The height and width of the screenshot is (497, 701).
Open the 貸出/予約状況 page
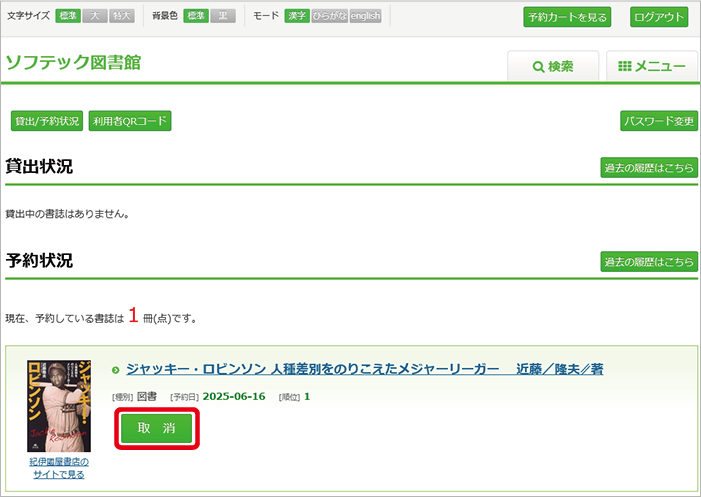pyautogui.click(x=46, y=121)
